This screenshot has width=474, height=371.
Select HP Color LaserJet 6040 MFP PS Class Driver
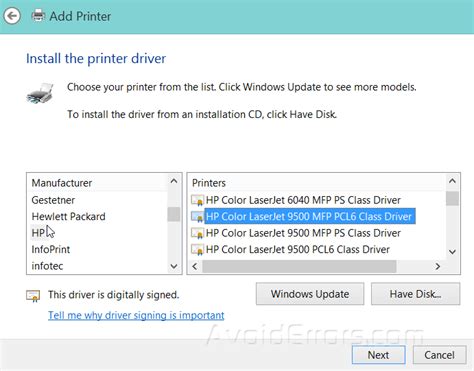coord(303,200)
